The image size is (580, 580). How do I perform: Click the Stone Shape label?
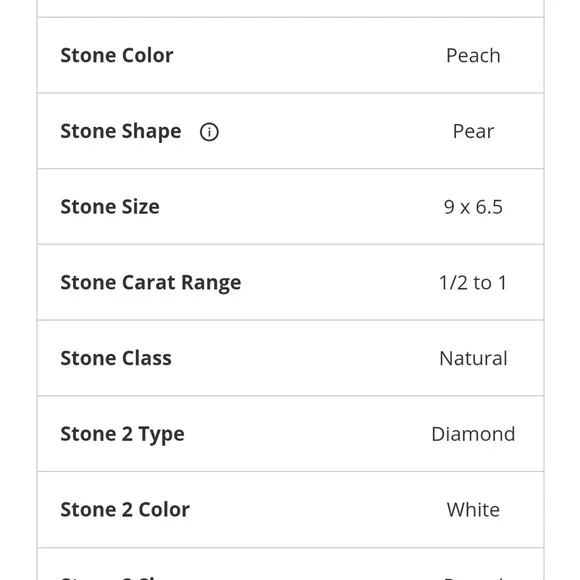click(121, 132)
